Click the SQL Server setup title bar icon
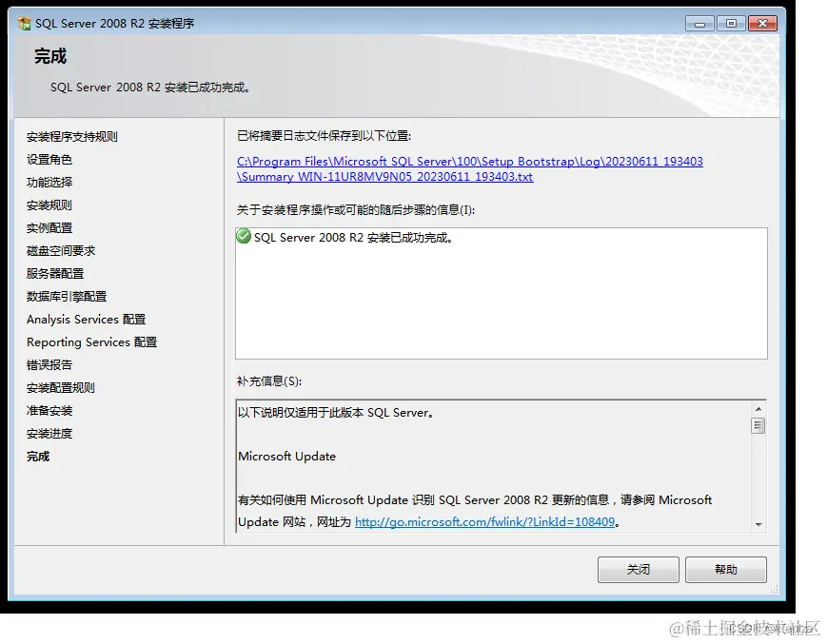The height and width of the screenshot is (644, 827). (x=24, y=23)
